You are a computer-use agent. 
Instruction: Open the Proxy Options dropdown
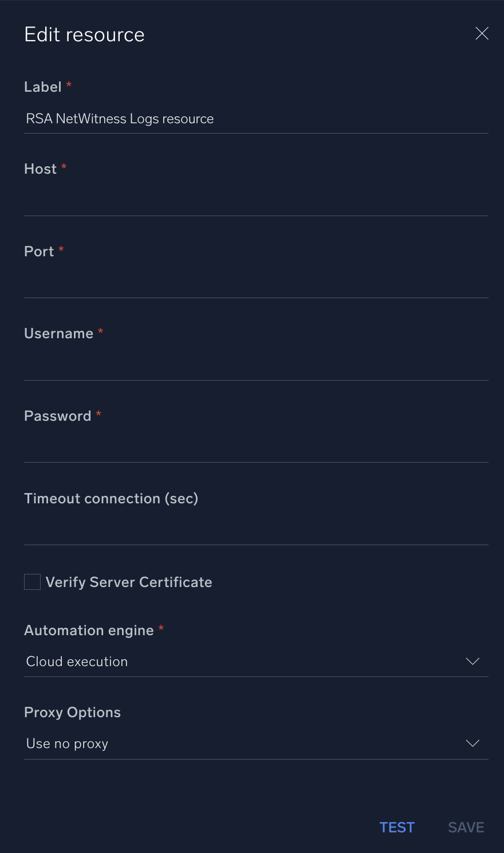click(256, 743)
